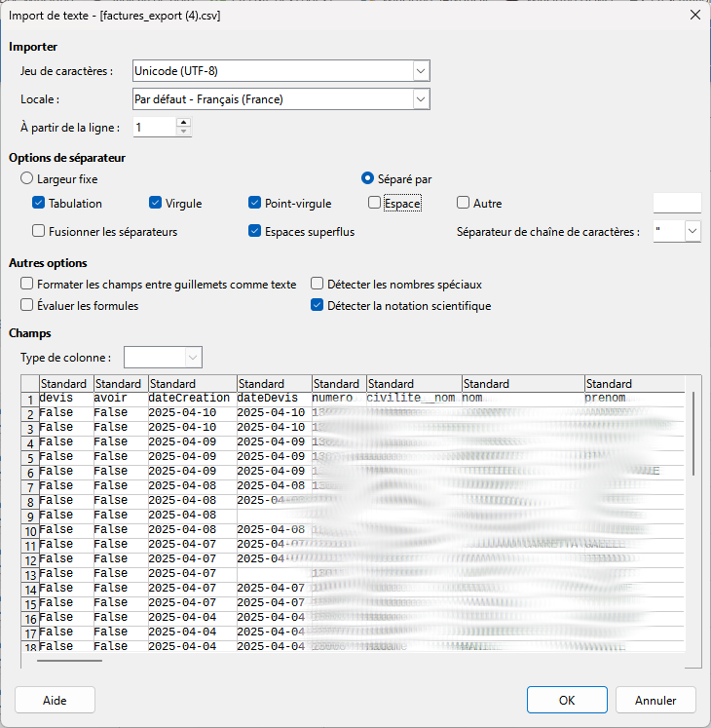Click the row number 13 in preview
Screen dimensions: 711x728
tap(30, 575)
